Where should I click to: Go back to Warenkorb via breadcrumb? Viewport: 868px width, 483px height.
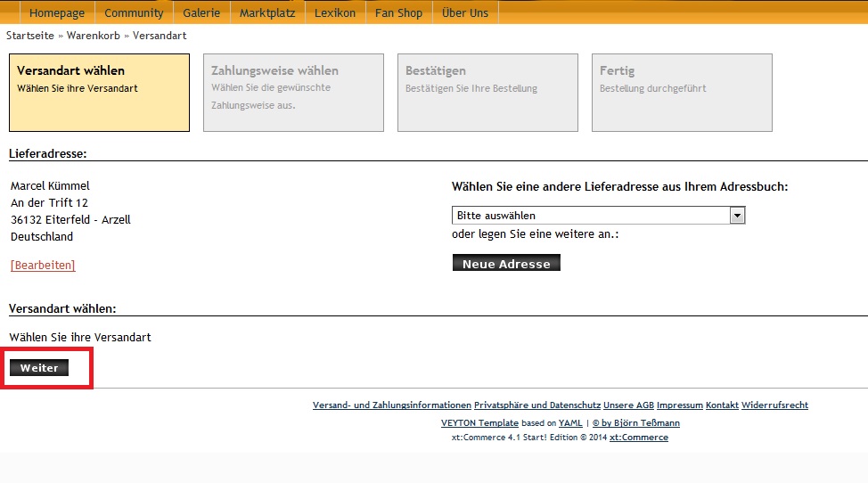pos(94,36)
